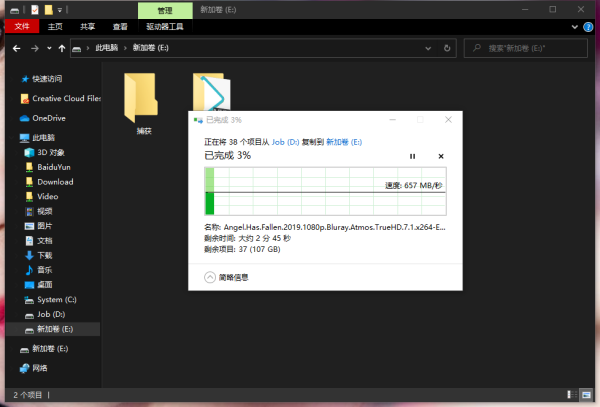Open the recent locations dropdown arrow

tap(49, 49)
